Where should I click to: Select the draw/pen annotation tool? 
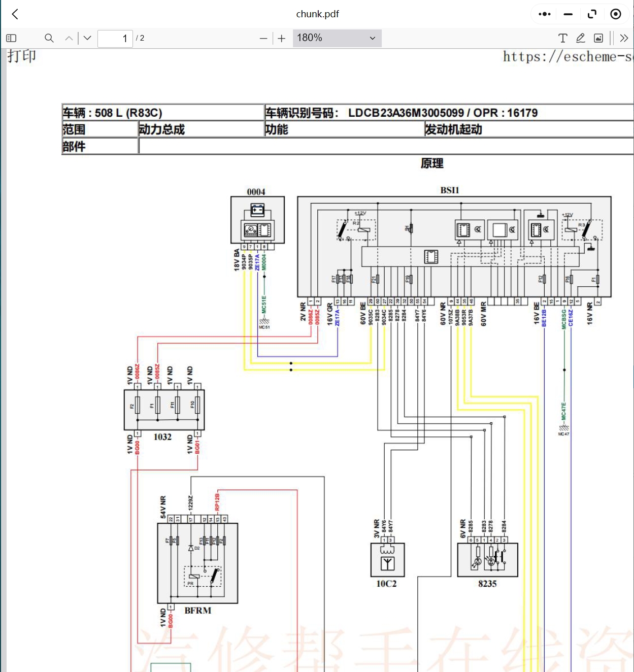580,38
